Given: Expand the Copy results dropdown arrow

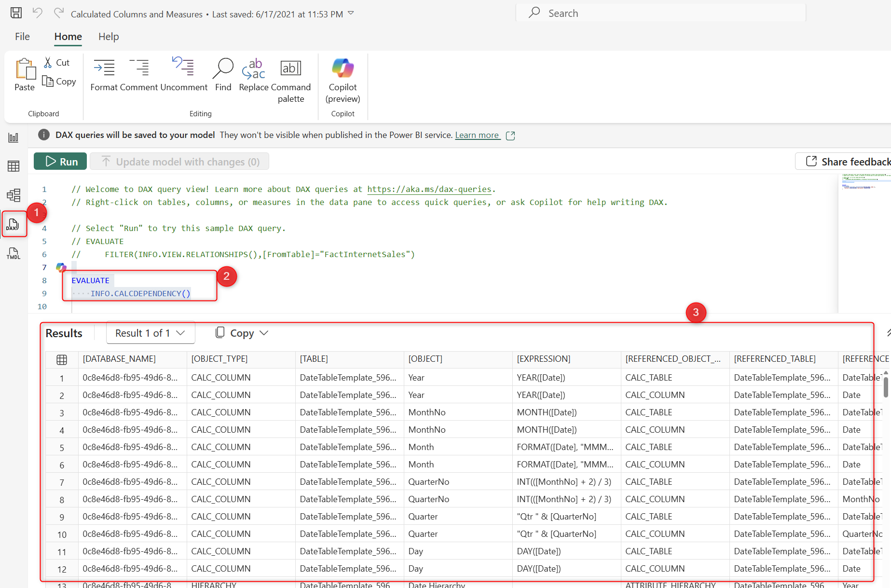Looking at the screenshot, I should (264, 333).
